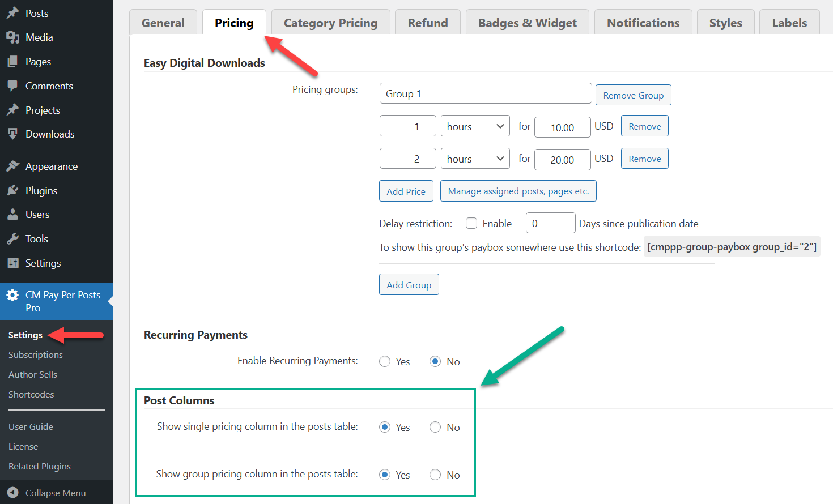833x504 pixels.
Task: Click the Tools wrench icon
Action: pyautogui.click(x=13, y=239)
